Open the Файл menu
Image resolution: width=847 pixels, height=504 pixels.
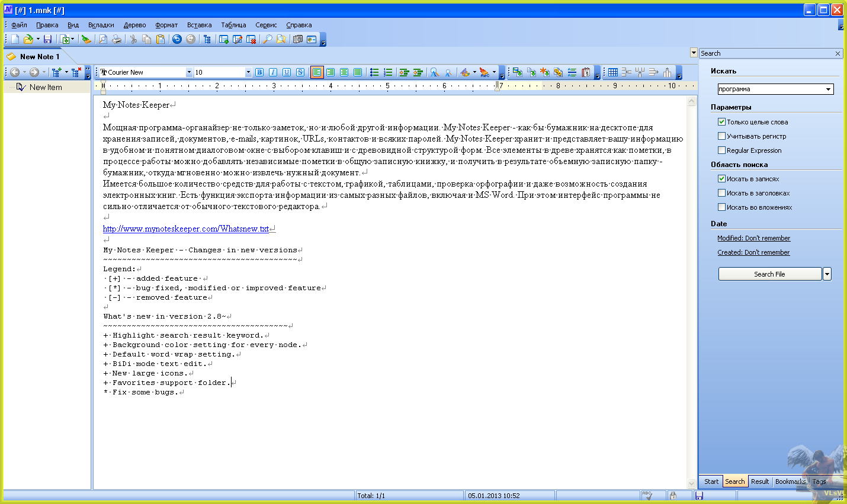click(20, 25)
